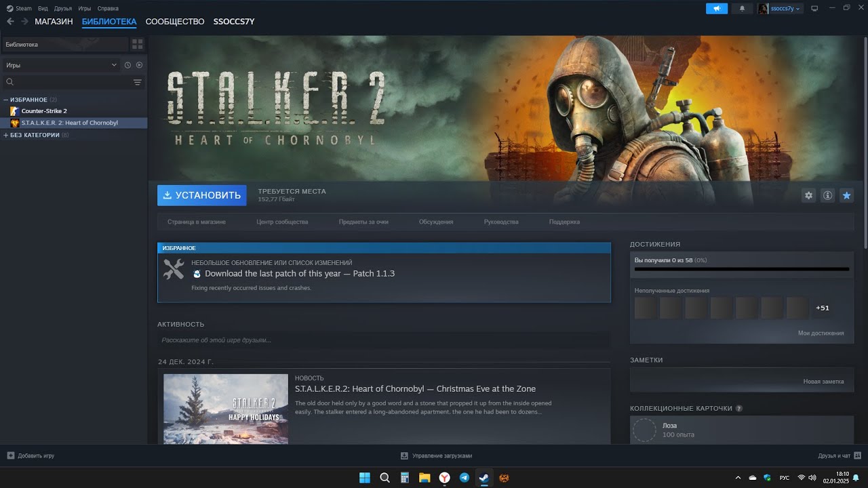The image size is (868, 488).
Task: Click the trading cards help icon
Action: pyautogui.click(x=738, y=409)
